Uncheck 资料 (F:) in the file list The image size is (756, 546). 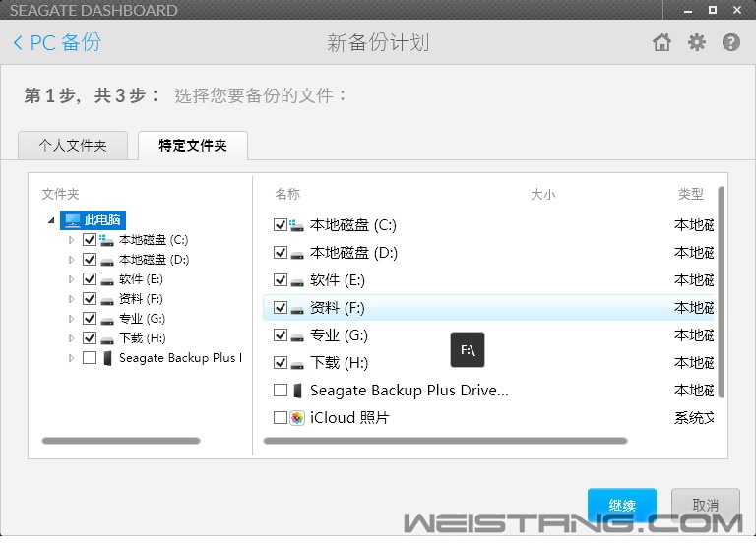click(281, 307)
